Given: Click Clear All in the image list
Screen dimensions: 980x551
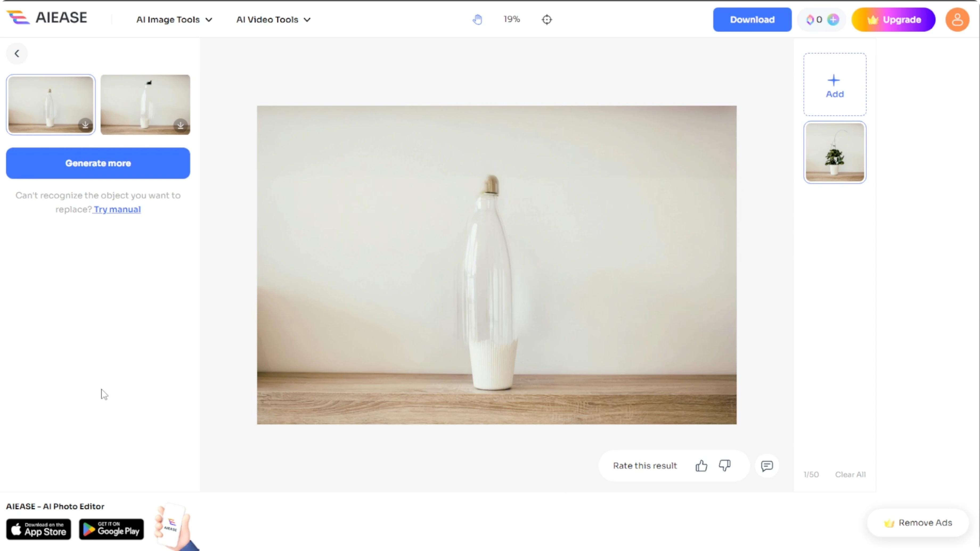Looking at the screenshot, I should point(850,475).
